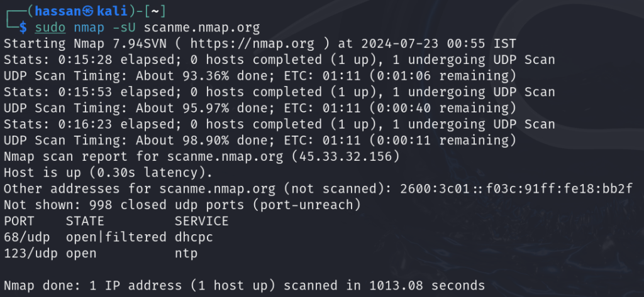Click the PORT column header
The height and width of the screenshot is (297, 644).
click(x=19, y=222)
